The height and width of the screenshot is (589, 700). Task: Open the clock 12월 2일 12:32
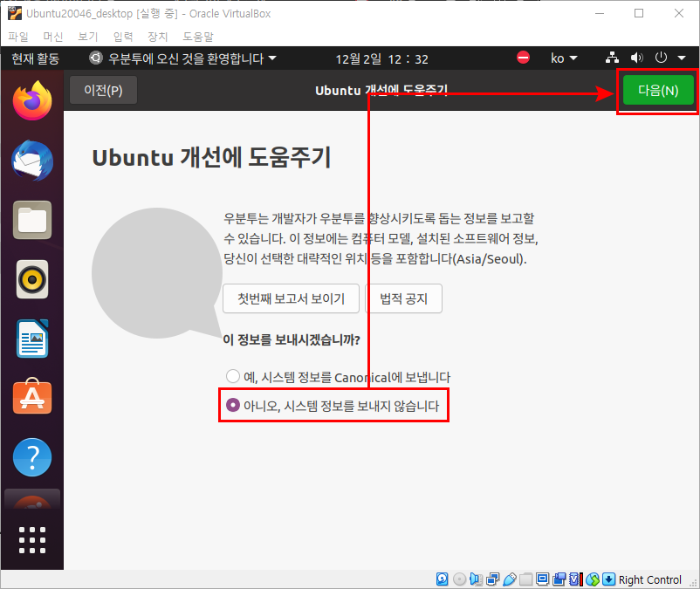pyautogui.click(x=381, y=59)
